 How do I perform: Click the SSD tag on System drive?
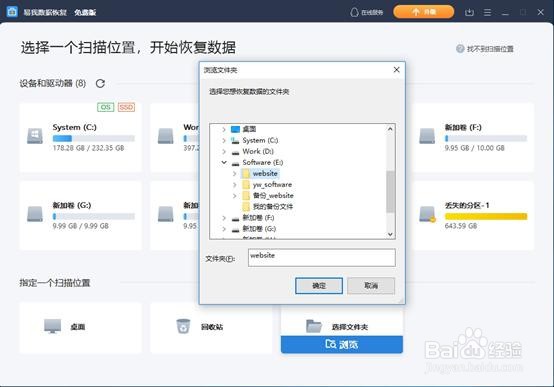pyautogui.click(x=126, y=107)
